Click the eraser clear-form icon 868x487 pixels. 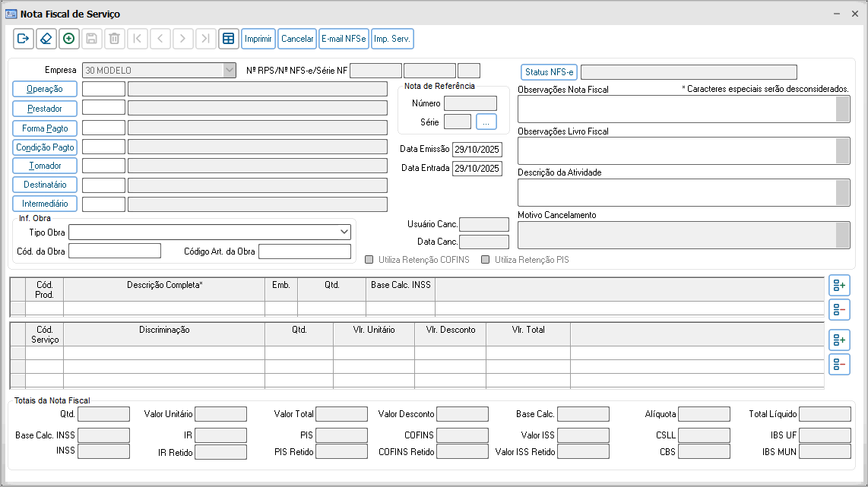[46, 39]
